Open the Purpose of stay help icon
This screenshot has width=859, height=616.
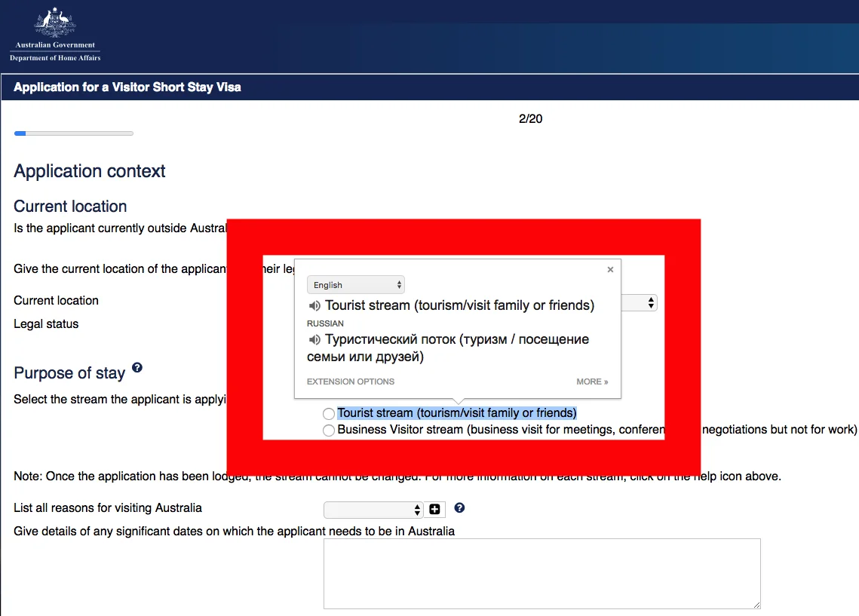pos(137,368)
